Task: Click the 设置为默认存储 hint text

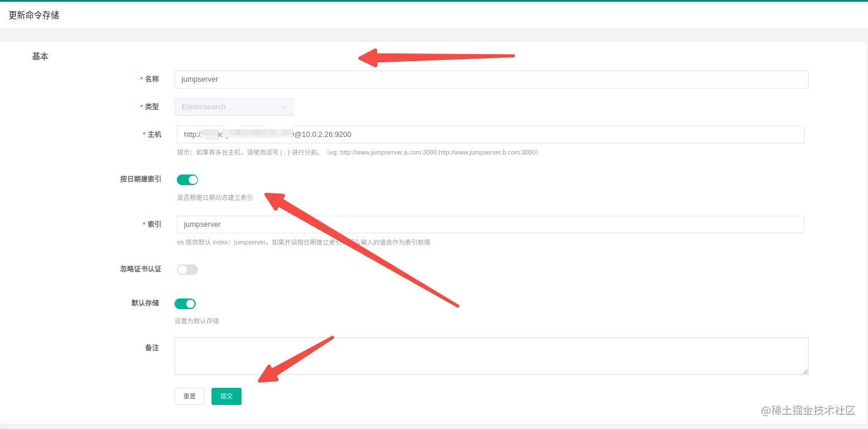Action: (197, 321)
